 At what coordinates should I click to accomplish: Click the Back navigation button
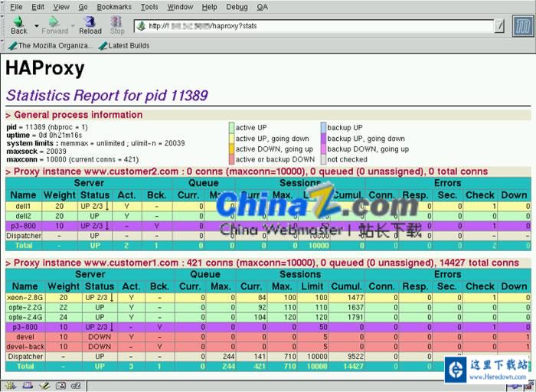pyautogui.click(x=19, y=25)
